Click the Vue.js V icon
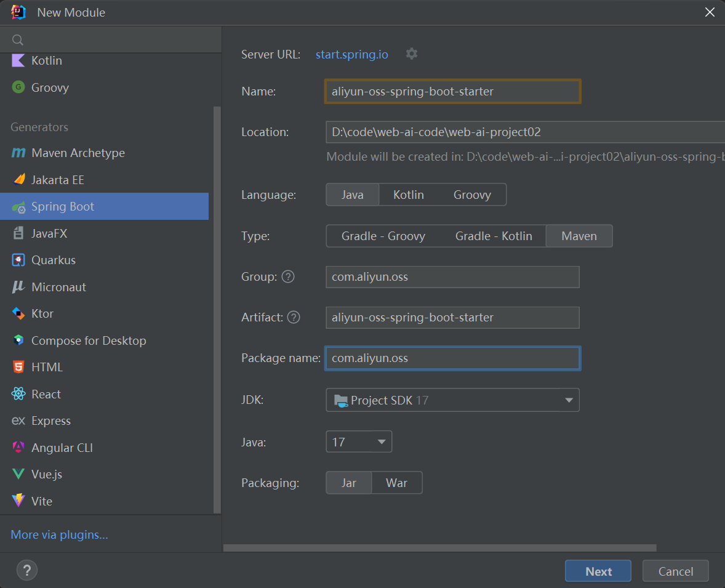 pyautogui.click(x=18, y=474)
